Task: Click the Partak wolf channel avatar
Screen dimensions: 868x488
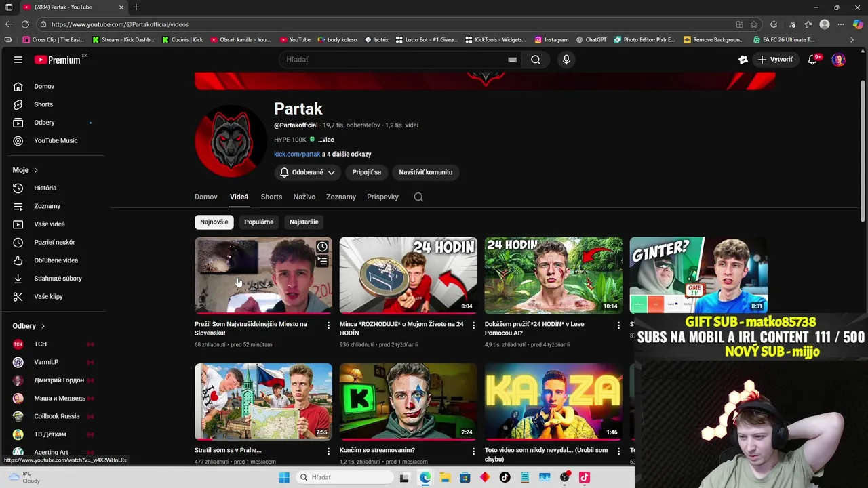Action: [231, 141]
